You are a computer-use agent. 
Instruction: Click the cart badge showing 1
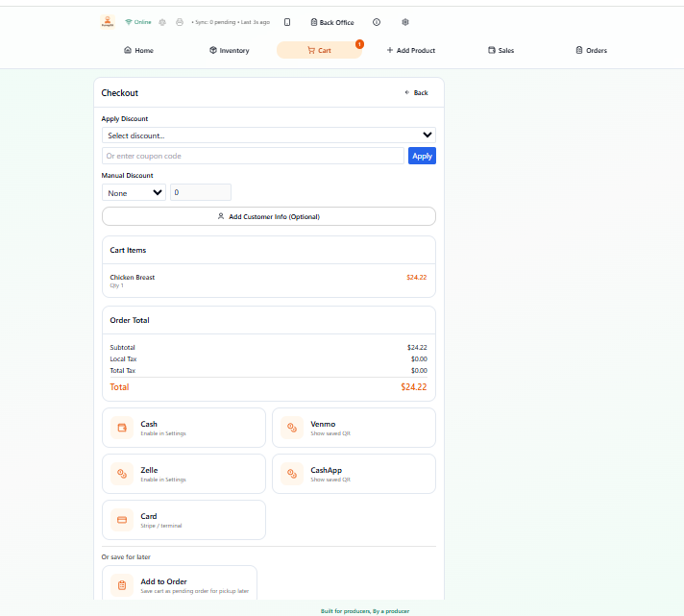[x=359, y=44]
